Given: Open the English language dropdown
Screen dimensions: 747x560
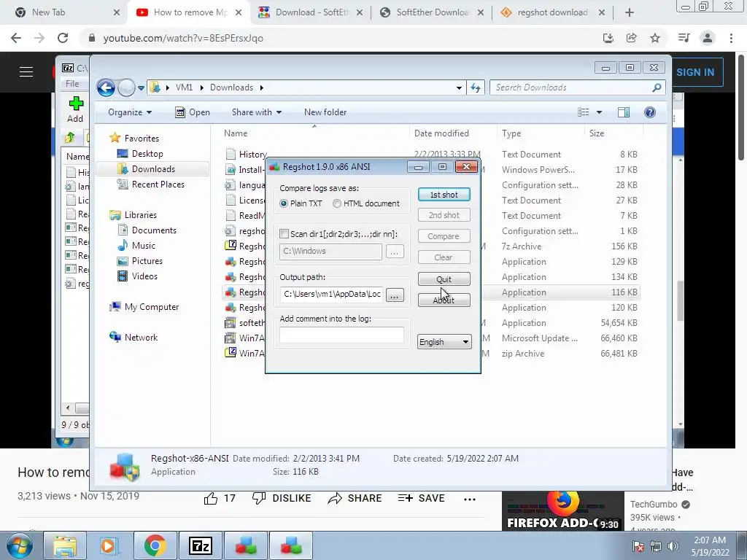Looking at the screenshot, I should (x=444, y=342).
